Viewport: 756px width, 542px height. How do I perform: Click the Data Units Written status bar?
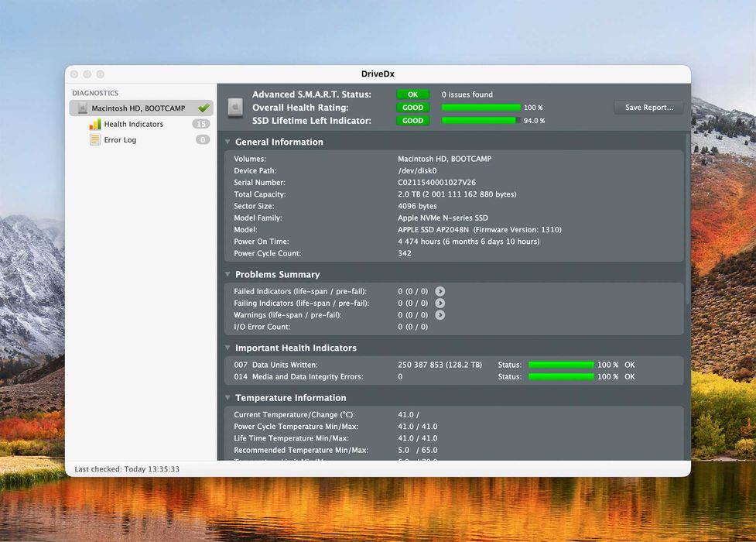coord(561,365)
